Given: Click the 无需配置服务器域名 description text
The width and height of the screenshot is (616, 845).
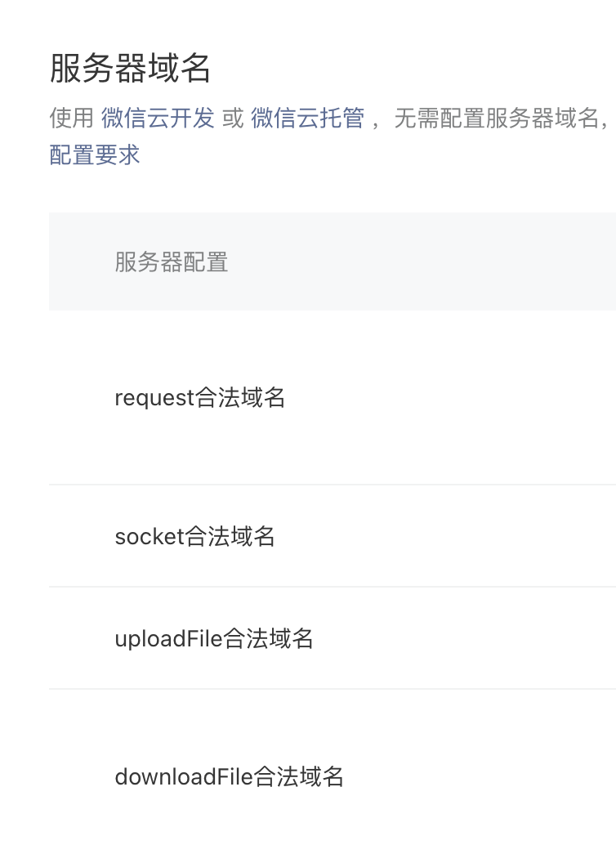Looking at the screenshot, I should pyautogui.click(x=497, y=118).
